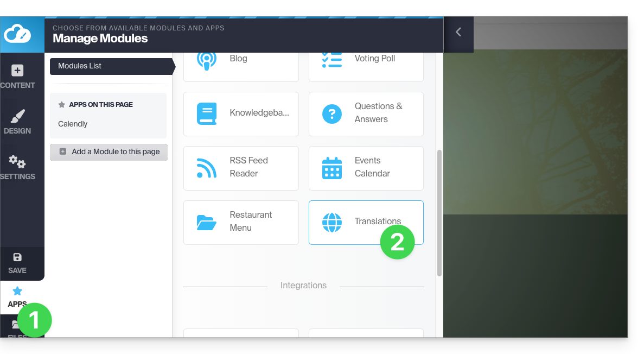This screenshot has height=354, width=644.
Task: Collapse the panel with the left chevron
Action: (458, 32)
